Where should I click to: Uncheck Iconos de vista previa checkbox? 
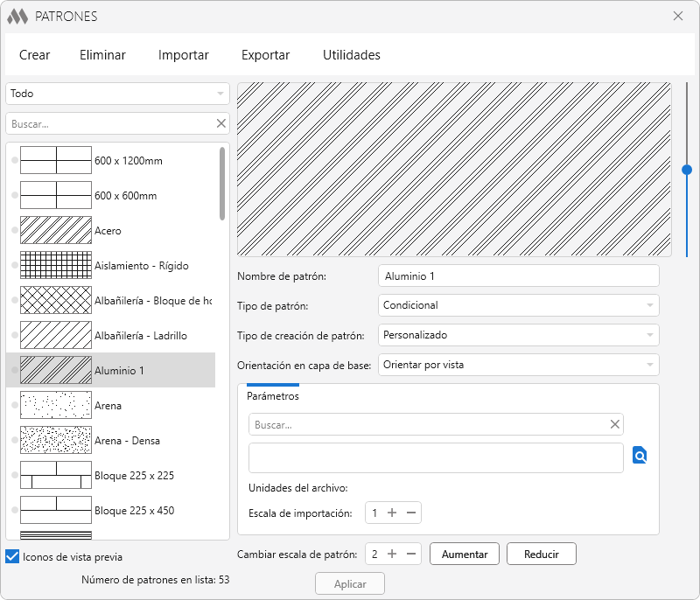(x=12, y=556)
